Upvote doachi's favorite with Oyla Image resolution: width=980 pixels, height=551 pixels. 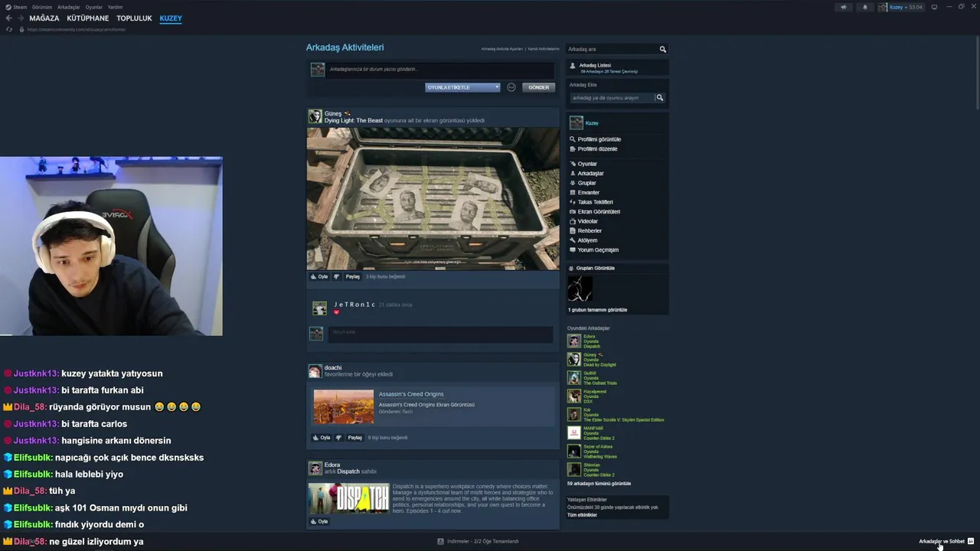point(321,438)
